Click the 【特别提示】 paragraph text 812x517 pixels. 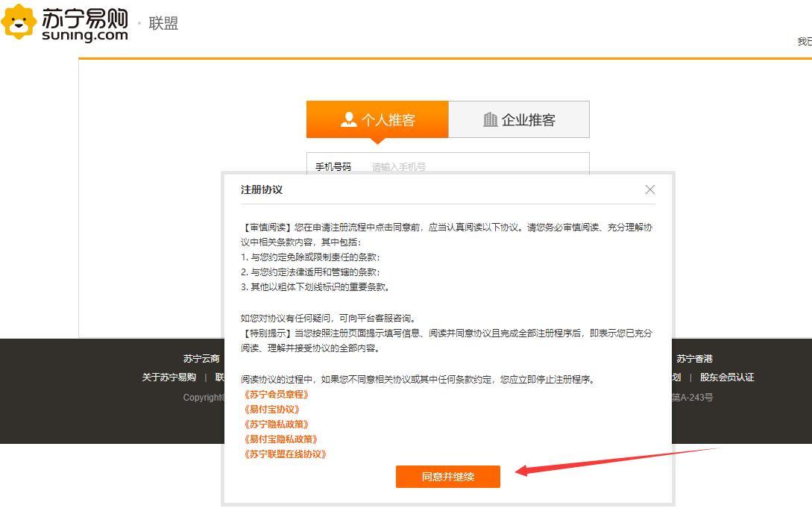click(x=447, y=341)
